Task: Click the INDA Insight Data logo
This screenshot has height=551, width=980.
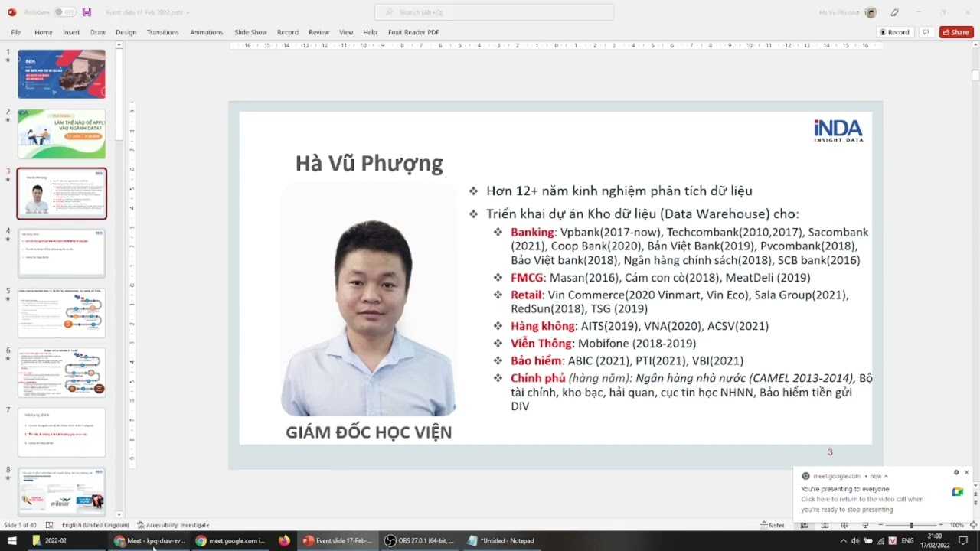Action: point(838,131)
